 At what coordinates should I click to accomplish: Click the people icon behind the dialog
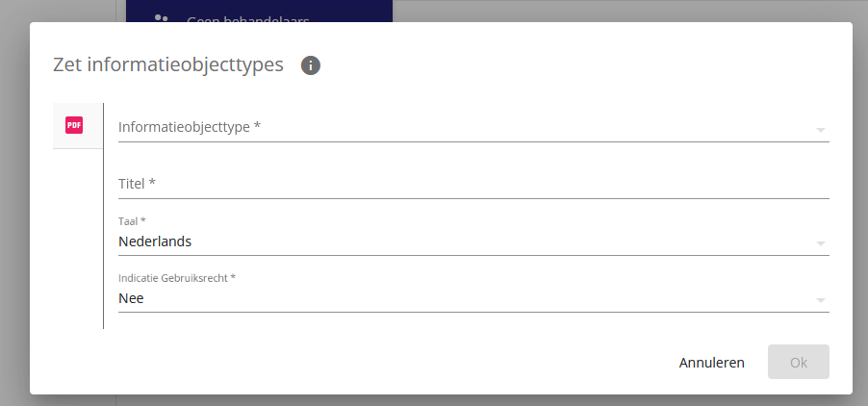coord(161,19)
